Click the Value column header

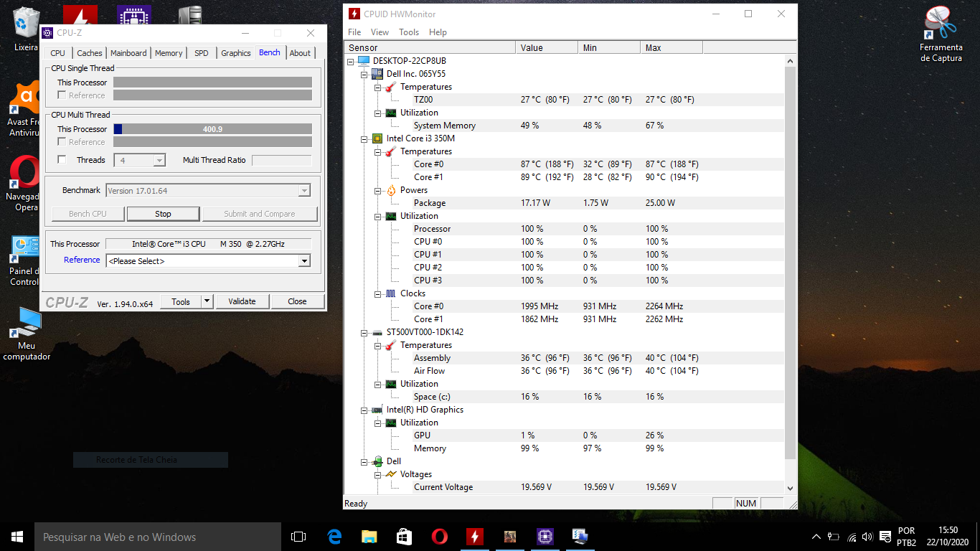[x=547, y=48]
